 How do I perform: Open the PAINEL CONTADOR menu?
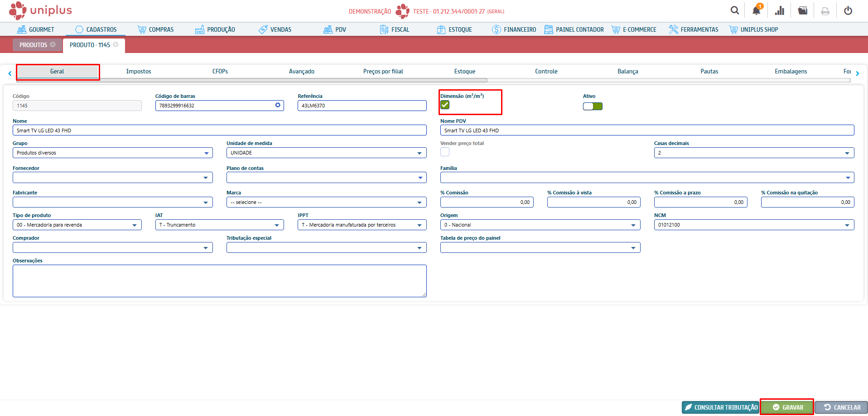(574, 29)
